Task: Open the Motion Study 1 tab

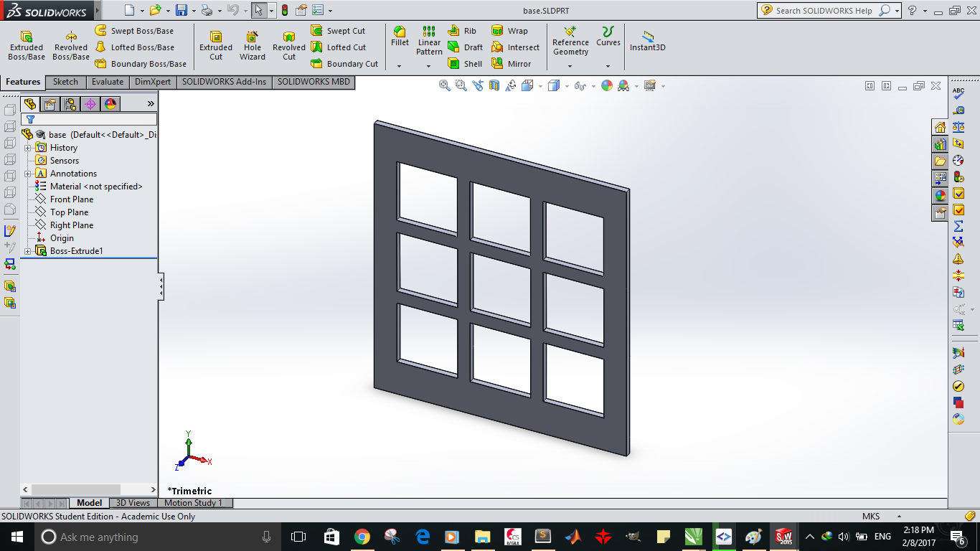Action: coord(194,503)
